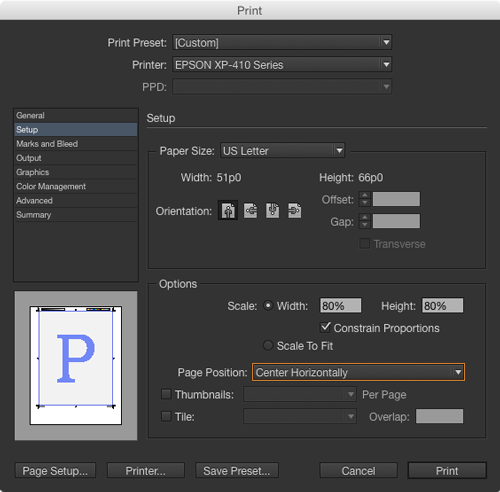
Task: Open the Paper Size dropdown
Action: click(x=282, y=151)
